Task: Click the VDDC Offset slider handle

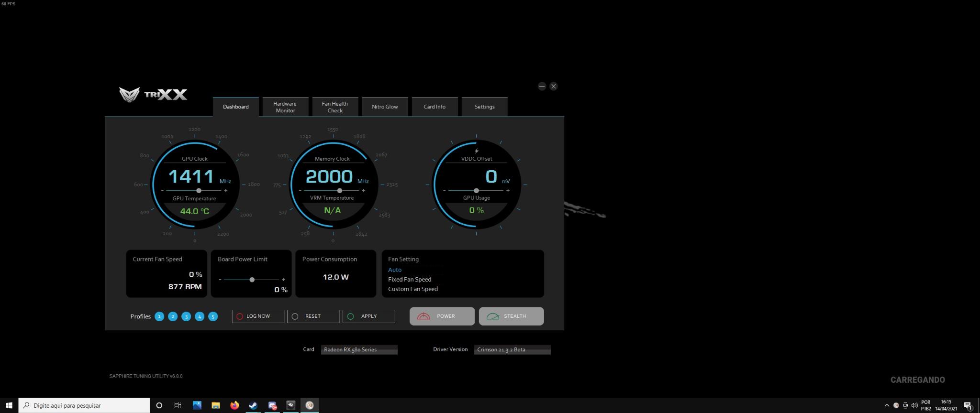Action: (x=476, y=190)
